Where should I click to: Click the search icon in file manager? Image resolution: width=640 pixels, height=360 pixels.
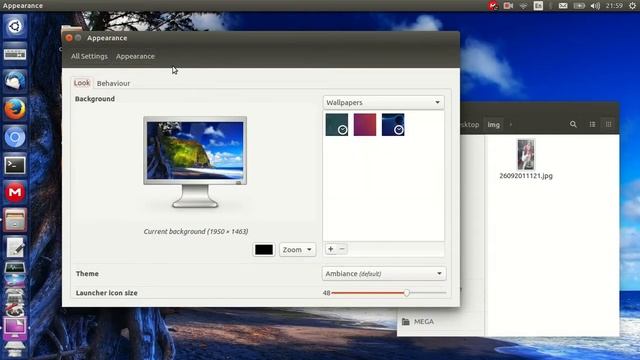[573, 124]
